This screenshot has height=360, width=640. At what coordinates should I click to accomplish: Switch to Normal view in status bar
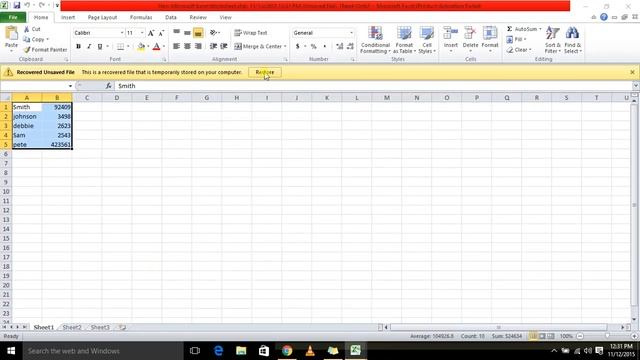point(533,336)
